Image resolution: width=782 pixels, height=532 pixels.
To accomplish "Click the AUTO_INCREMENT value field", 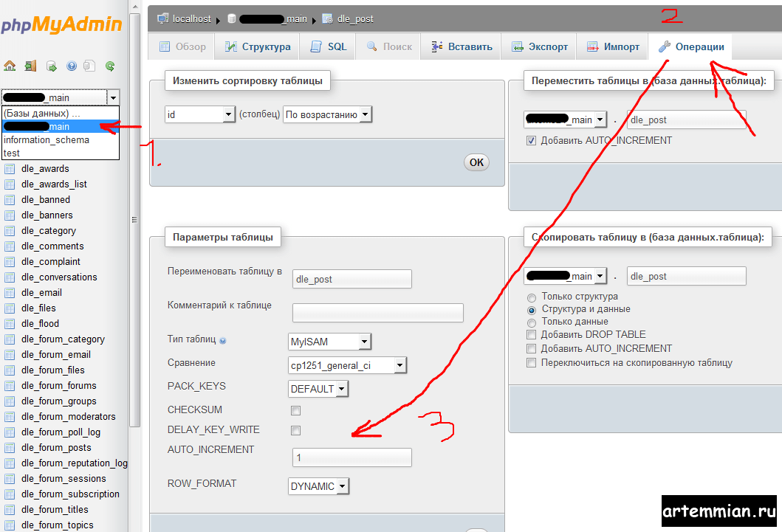I will 351,457.
